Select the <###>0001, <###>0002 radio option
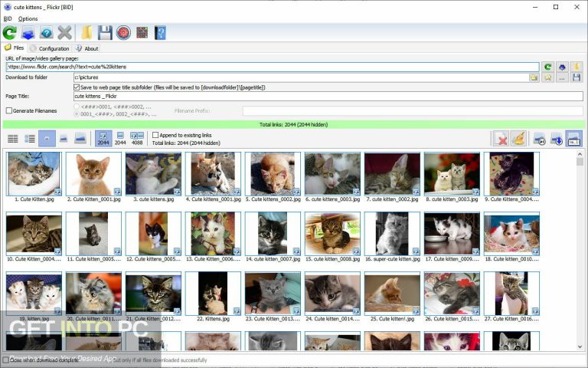 [77, 107]
